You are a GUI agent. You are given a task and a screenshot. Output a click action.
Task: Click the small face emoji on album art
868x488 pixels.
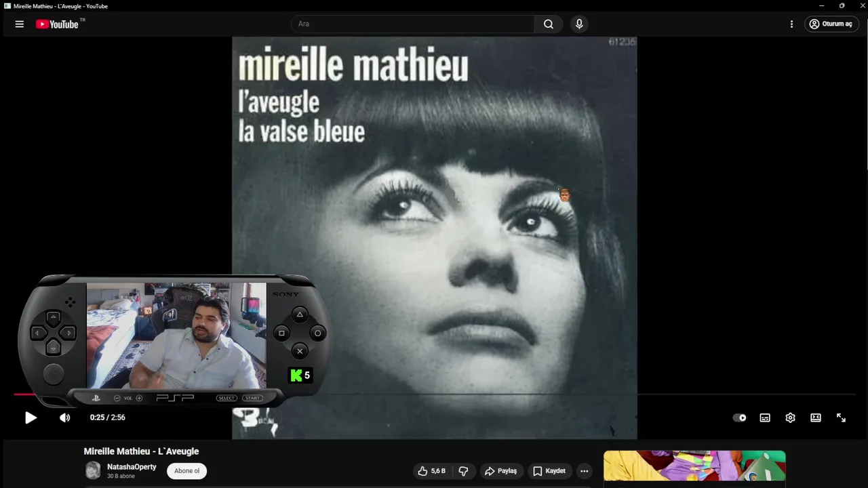pos(564,196)
